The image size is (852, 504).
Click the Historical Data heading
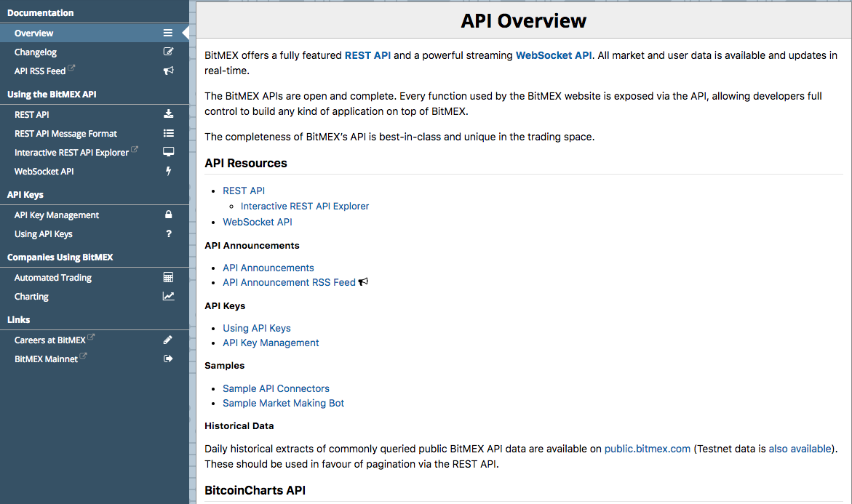[239, 425]
